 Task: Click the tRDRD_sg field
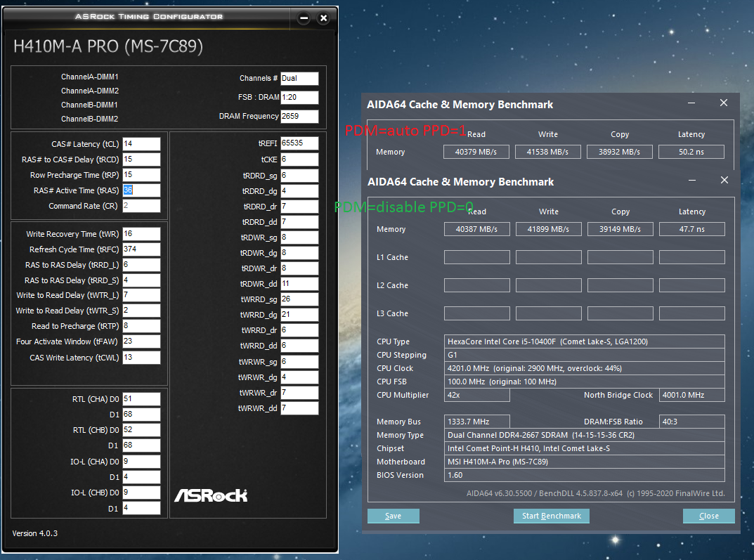click(299, 176)
